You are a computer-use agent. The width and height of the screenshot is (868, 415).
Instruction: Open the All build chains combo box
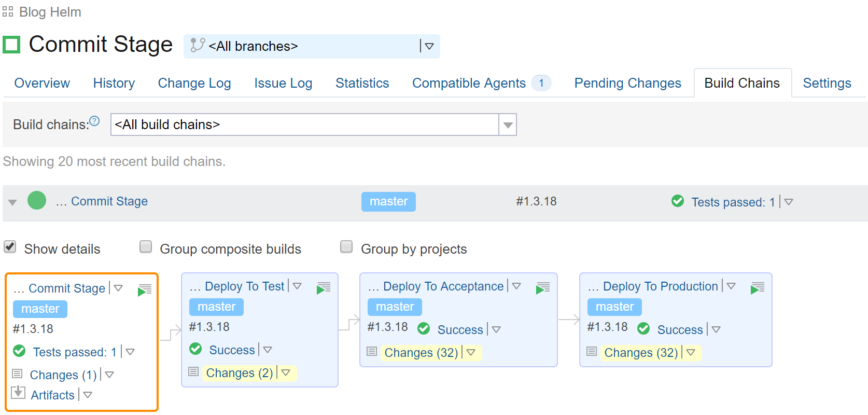click(313, 125)
